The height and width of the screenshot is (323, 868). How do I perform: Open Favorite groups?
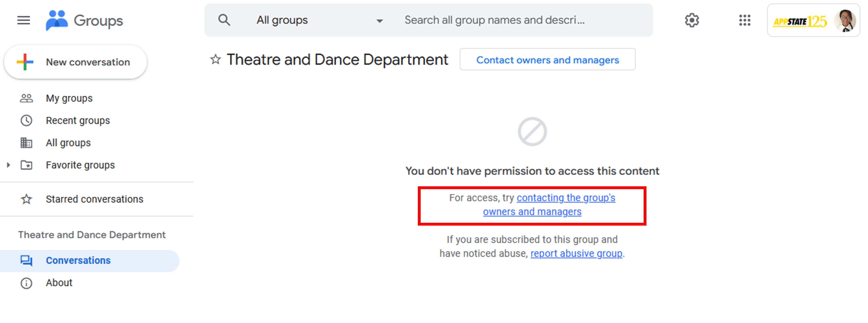coord(80,165)
